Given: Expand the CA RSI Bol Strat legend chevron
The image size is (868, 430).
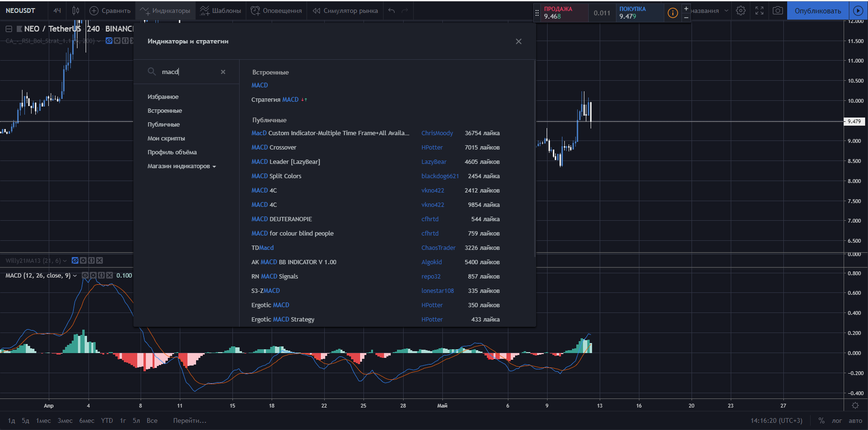Looking at the screenshot, I should coord(99,41).
